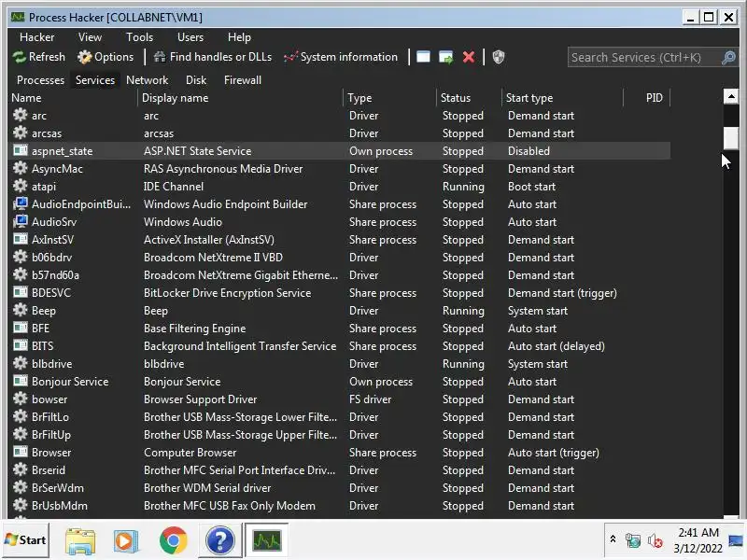Click the Refresh toolbar button
The image size is (747, 560).
(39, 57)
